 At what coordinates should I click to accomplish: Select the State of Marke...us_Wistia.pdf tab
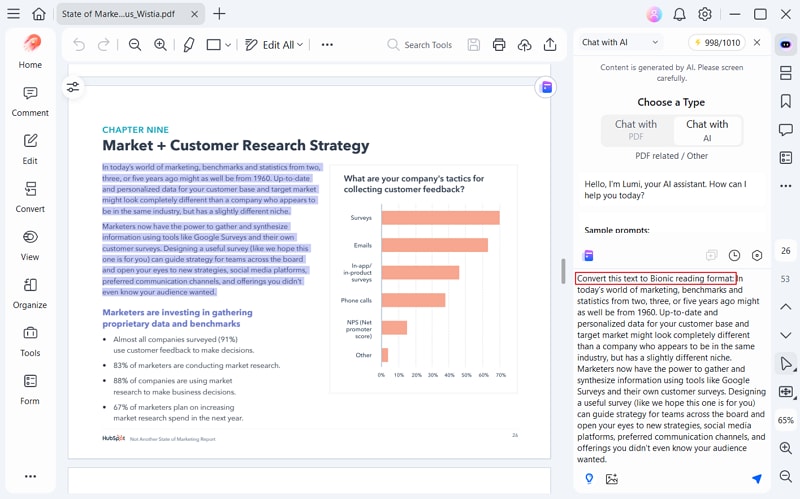[131, 14]
